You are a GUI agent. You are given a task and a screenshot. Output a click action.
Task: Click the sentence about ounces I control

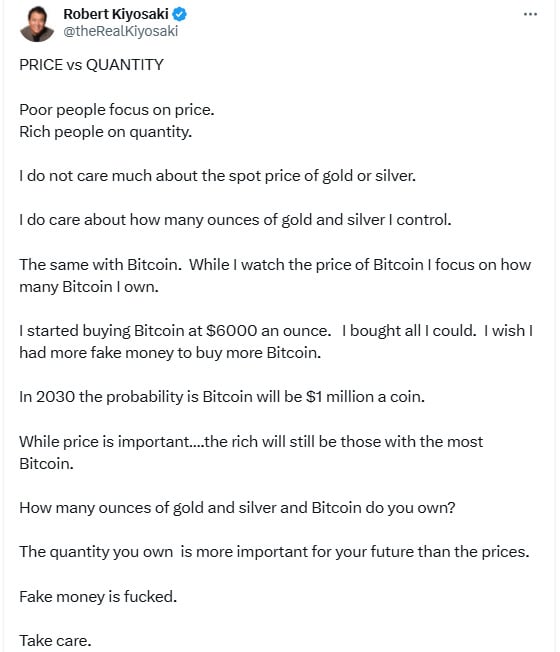(x=235, y=220)
